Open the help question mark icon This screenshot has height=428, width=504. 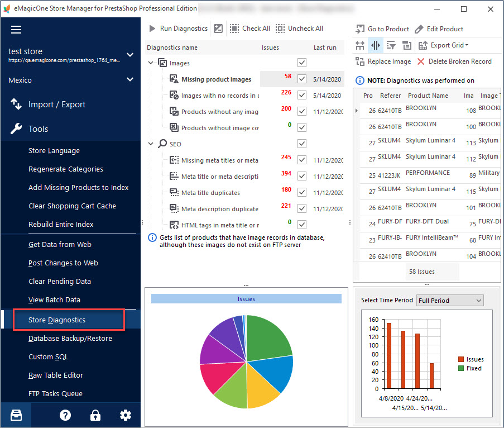coord(65,415)
